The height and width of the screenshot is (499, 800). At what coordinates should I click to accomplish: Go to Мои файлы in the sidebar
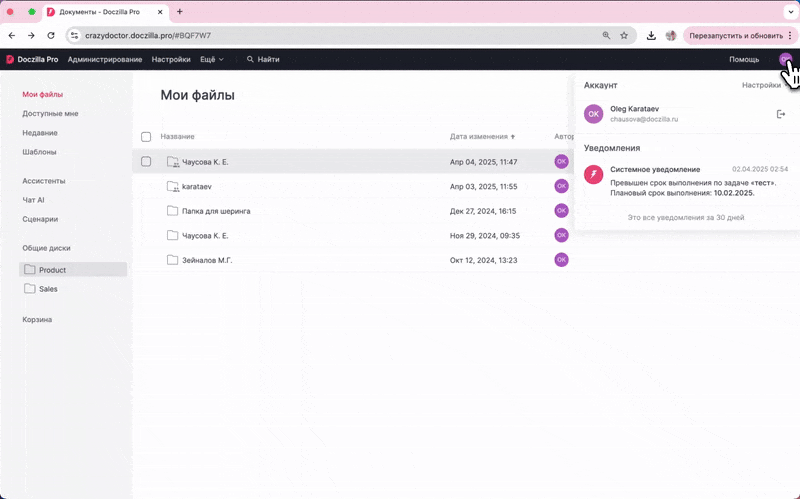[42, 94]
